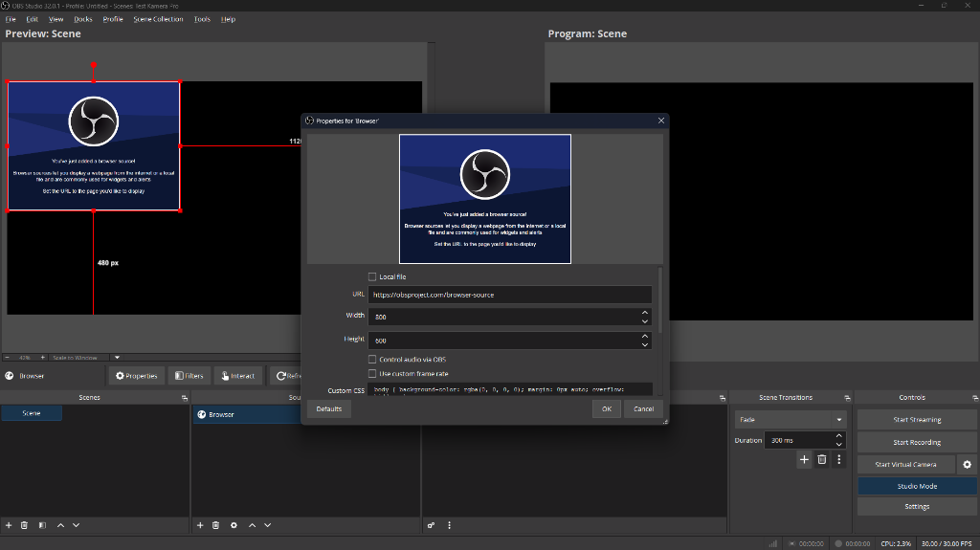Viewport: 980px width, 550px height.
Task: Float the Audio Mixer dock icon
Action: 723,398
